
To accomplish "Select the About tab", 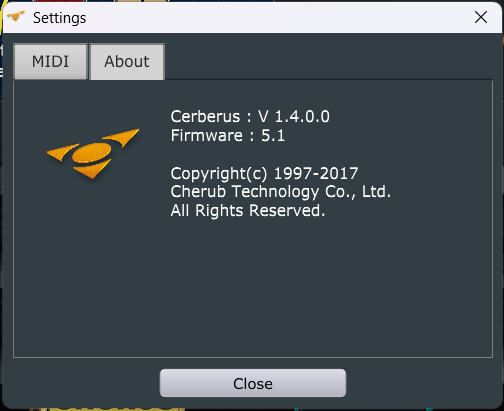I will tap(127, 62).
